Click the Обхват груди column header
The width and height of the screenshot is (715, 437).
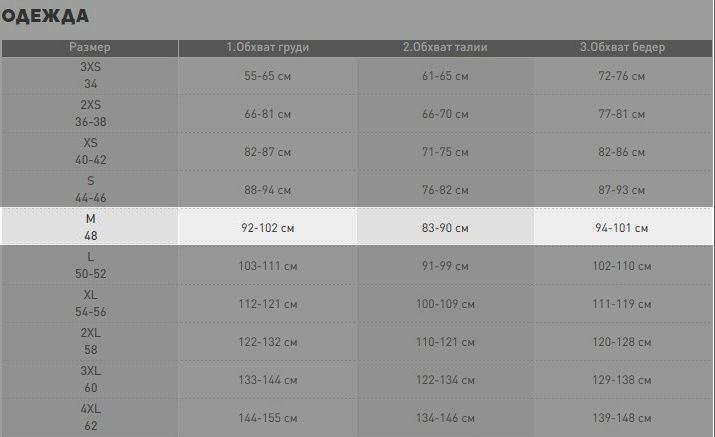[268, 47]
